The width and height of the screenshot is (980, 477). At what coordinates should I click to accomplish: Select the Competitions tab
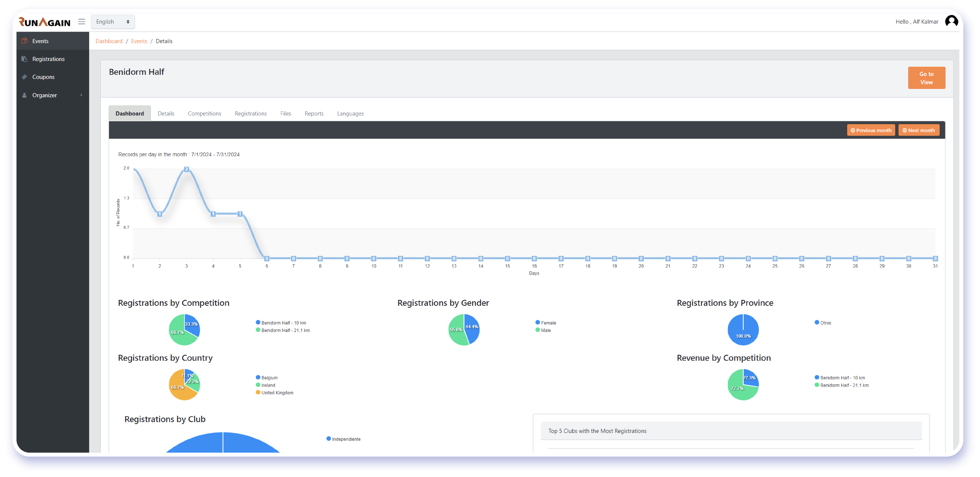204,113
